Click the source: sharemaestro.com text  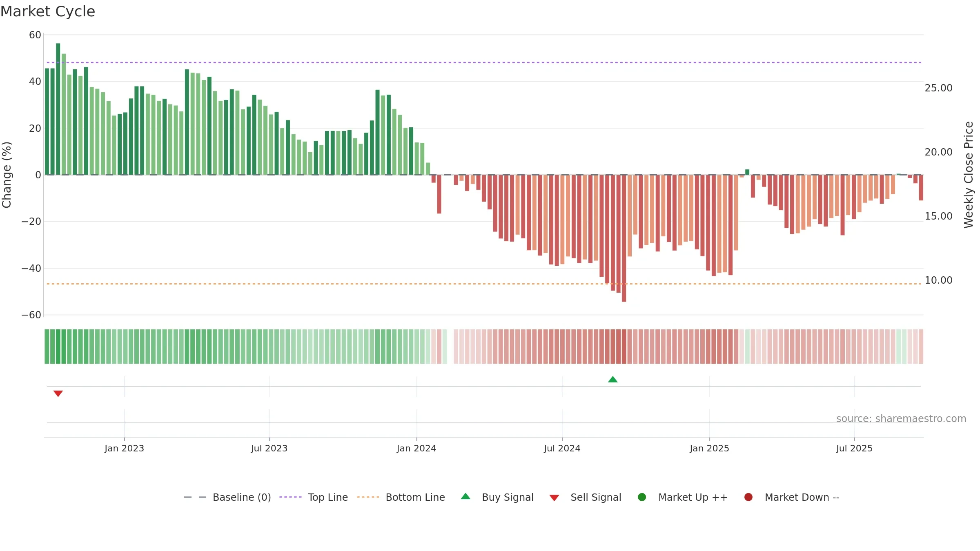901,418
